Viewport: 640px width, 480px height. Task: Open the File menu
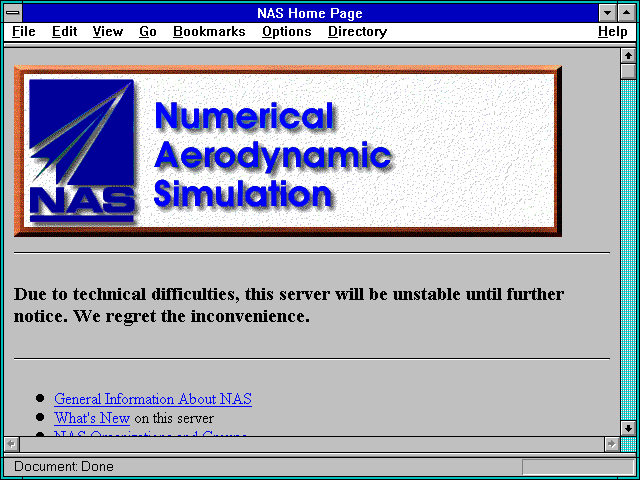click(24, 32)
